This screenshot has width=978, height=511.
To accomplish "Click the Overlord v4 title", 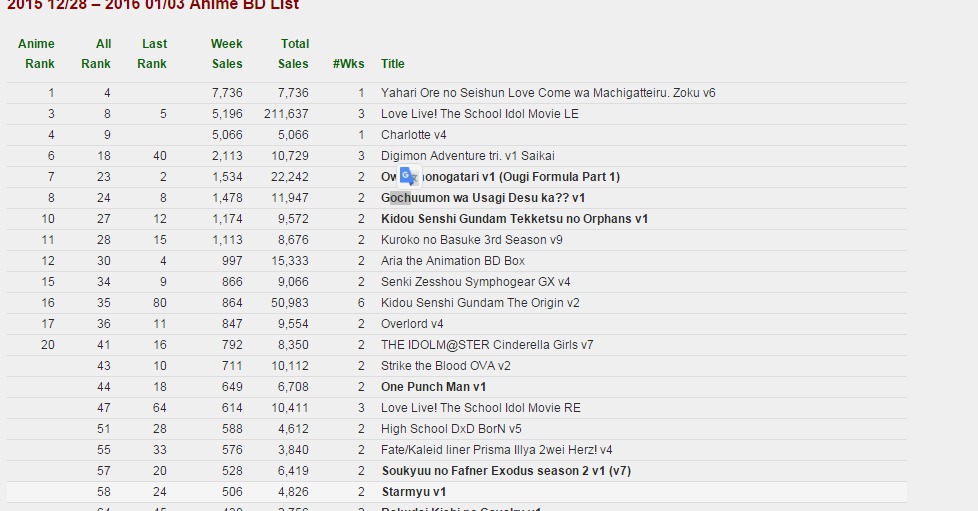I will [411, 324].
